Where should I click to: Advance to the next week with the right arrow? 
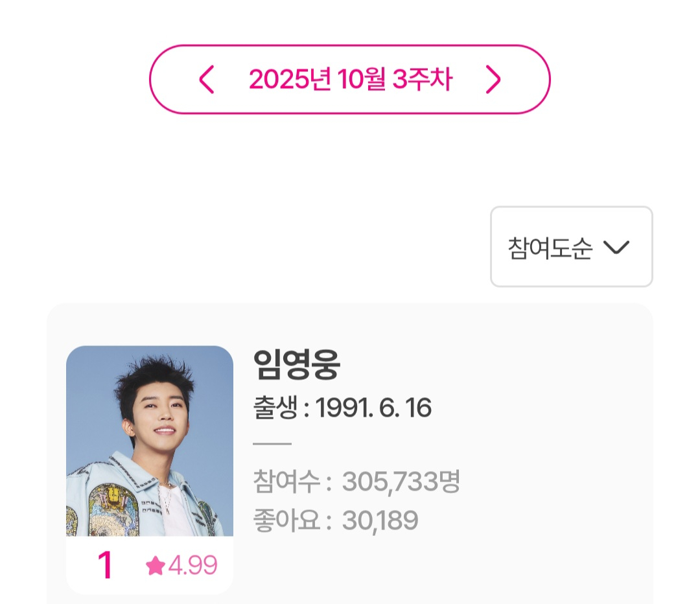[493, 80]
